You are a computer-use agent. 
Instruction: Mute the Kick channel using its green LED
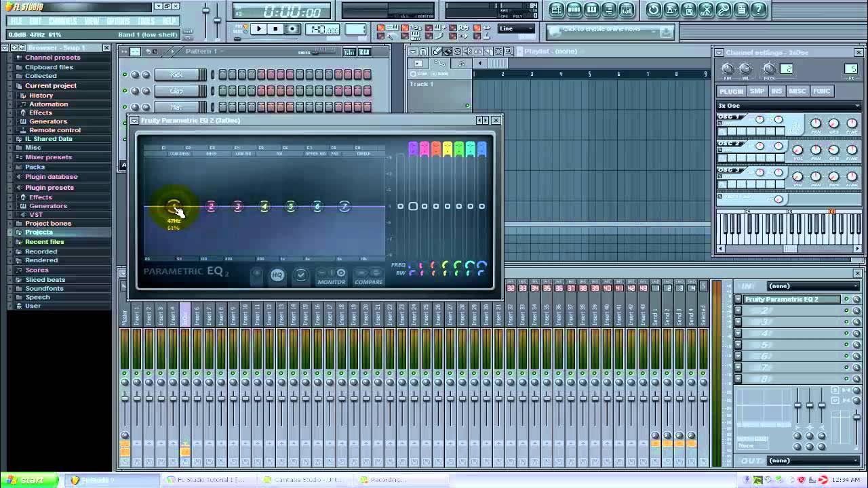125,75
